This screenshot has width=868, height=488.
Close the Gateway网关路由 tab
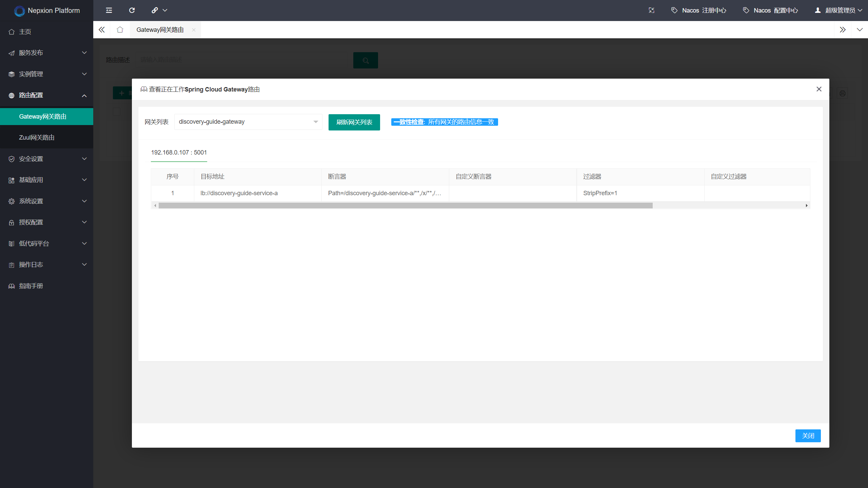(x=194, y=30)
